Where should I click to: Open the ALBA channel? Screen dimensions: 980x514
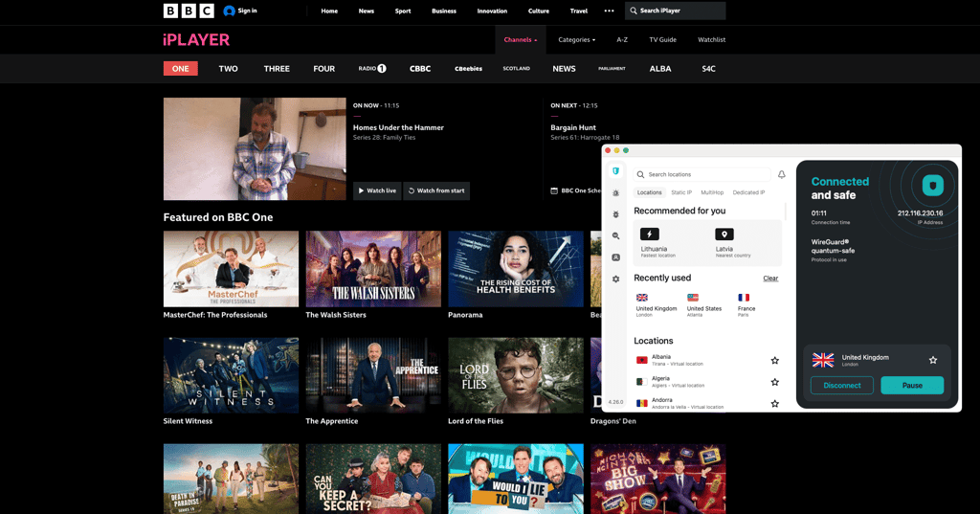coord(660,69)
